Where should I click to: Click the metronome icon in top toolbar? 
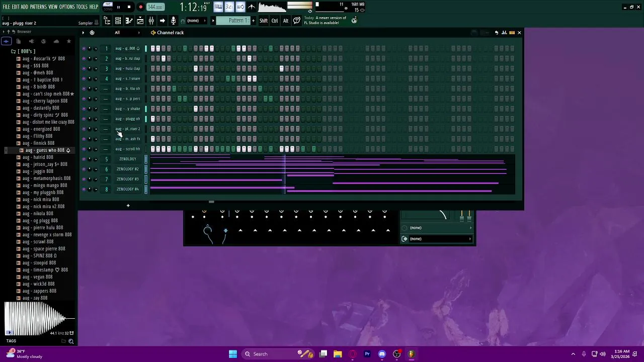click(x=252, y=7)
